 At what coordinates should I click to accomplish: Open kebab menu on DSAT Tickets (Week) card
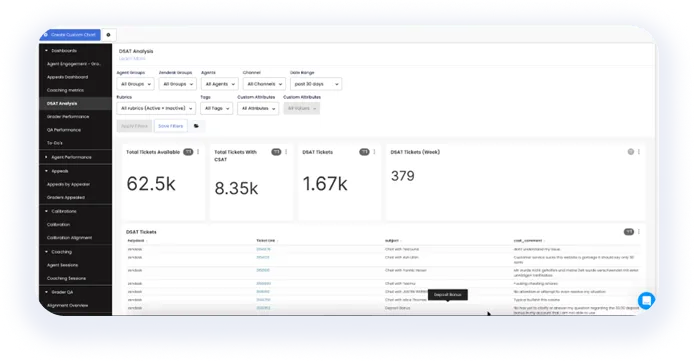[x=639, y=152]
